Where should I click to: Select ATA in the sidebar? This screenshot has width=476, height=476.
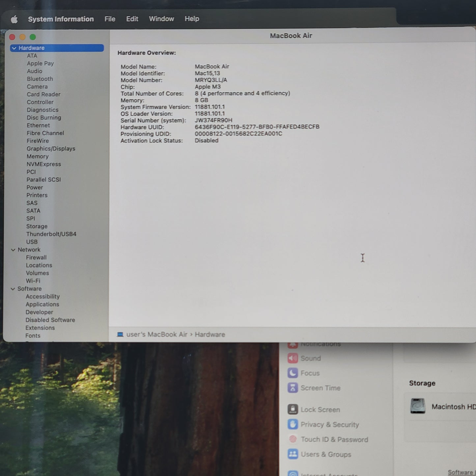pyautogui.click(x=32, y=56)
